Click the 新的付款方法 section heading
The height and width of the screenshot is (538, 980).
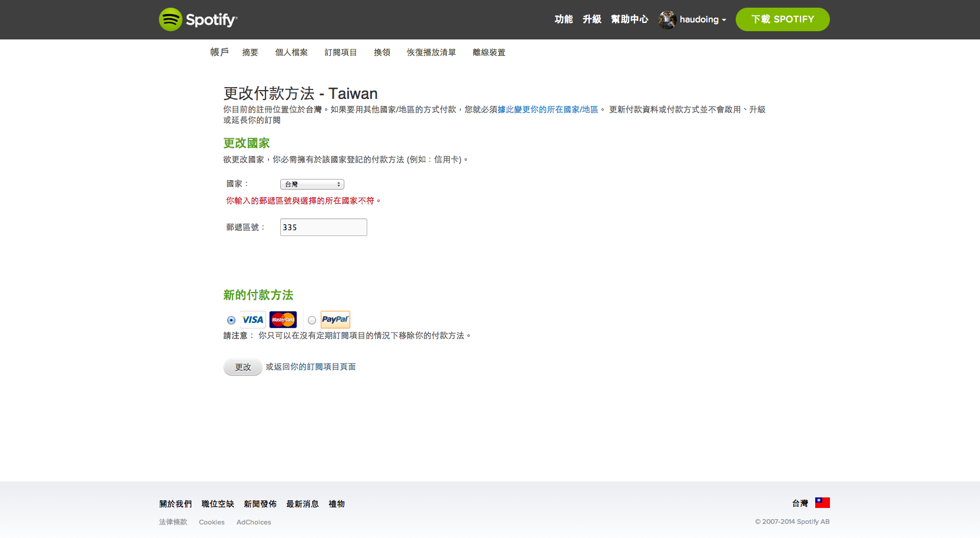[x=258, y=295]
